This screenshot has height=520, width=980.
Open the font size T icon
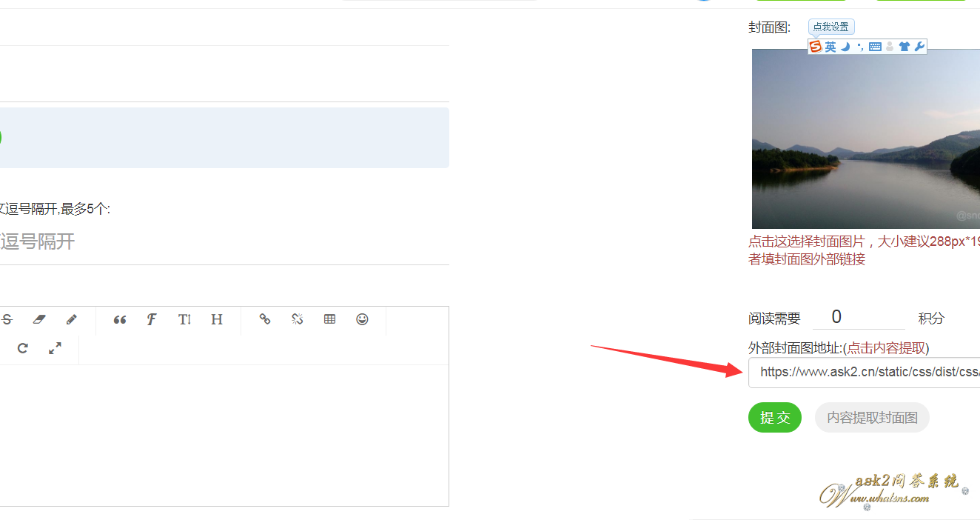point(184,319)
